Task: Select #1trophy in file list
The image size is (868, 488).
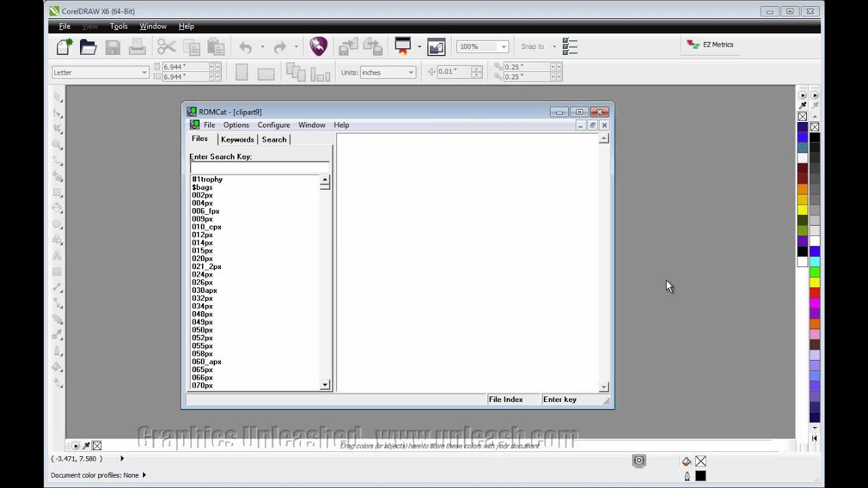Action: [207, 180]
